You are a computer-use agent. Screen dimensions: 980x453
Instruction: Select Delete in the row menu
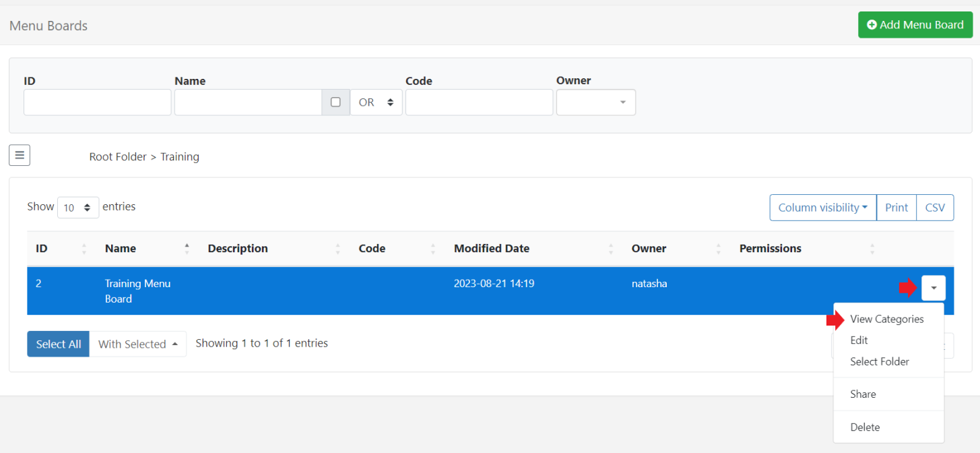(x=865, y=427)
